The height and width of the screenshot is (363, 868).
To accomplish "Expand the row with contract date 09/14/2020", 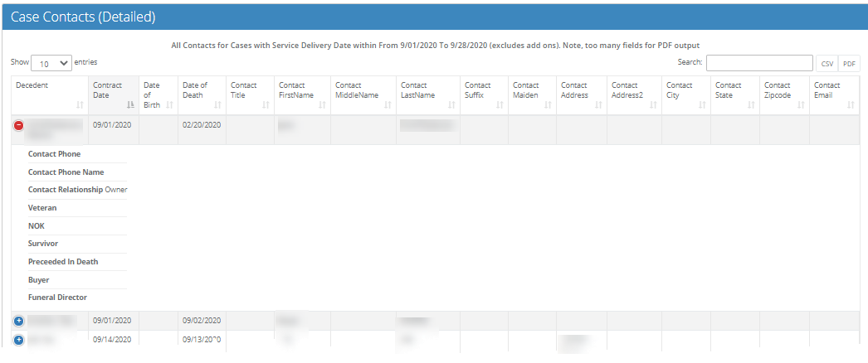I will click(18, 340).
